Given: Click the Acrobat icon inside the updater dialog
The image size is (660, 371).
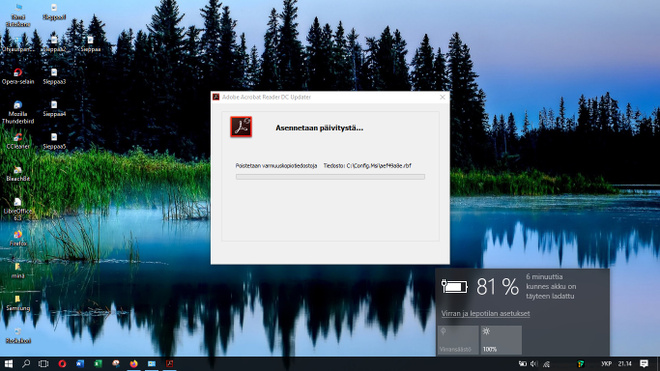Looking at the screenshot, I should pos(241,127).
